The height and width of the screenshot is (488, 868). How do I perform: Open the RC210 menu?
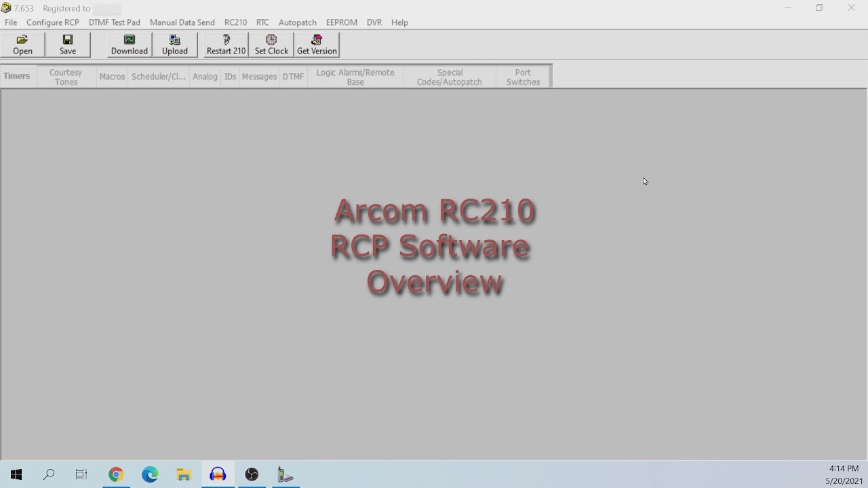click(235, 22)
